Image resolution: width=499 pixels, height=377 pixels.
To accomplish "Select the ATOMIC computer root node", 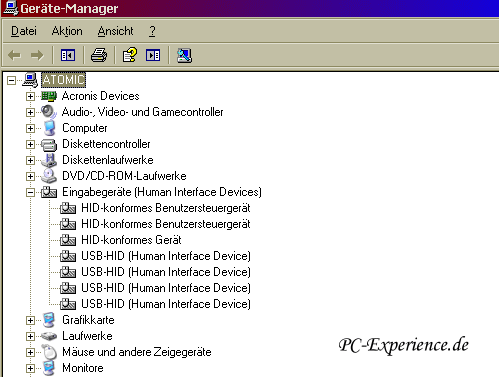I will [x=63, y=80].
